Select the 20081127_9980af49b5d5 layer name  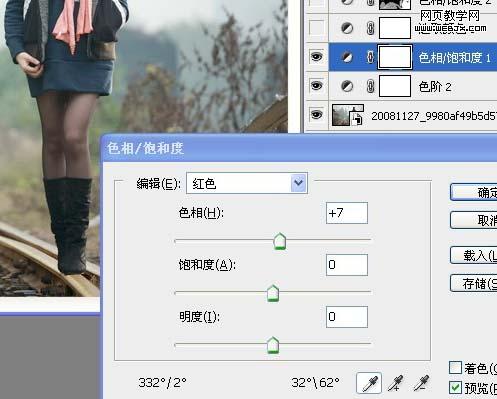coord(434,116)
